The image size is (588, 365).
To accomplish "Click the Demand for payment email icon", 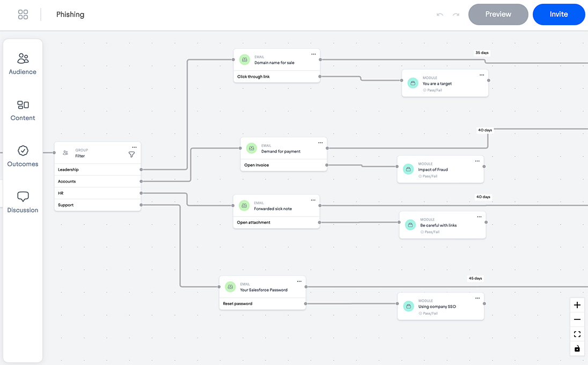I will click(251, 148).
